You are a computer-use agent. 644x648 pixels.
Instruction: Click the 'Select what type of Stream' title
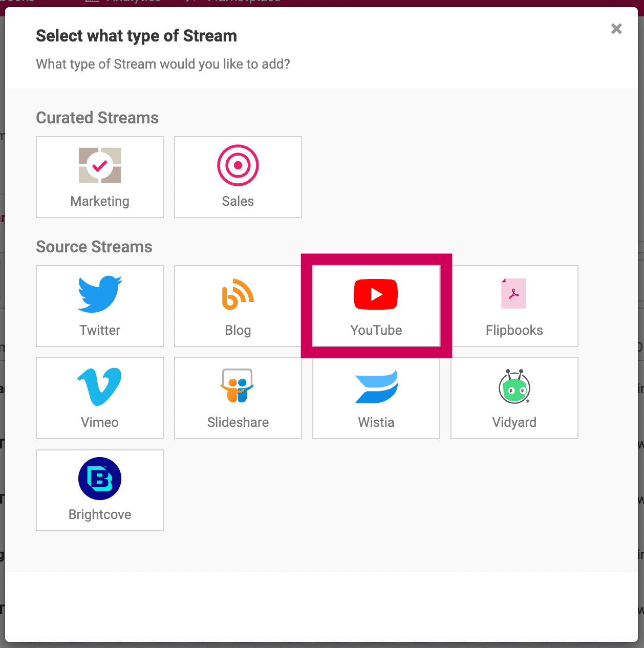click(x=136, y=36)
